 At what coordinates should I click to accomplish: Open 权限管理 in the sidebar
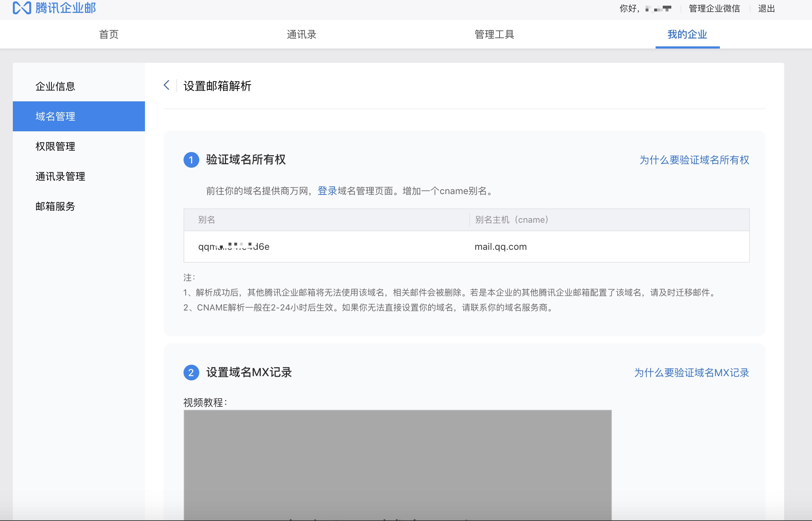55,146
